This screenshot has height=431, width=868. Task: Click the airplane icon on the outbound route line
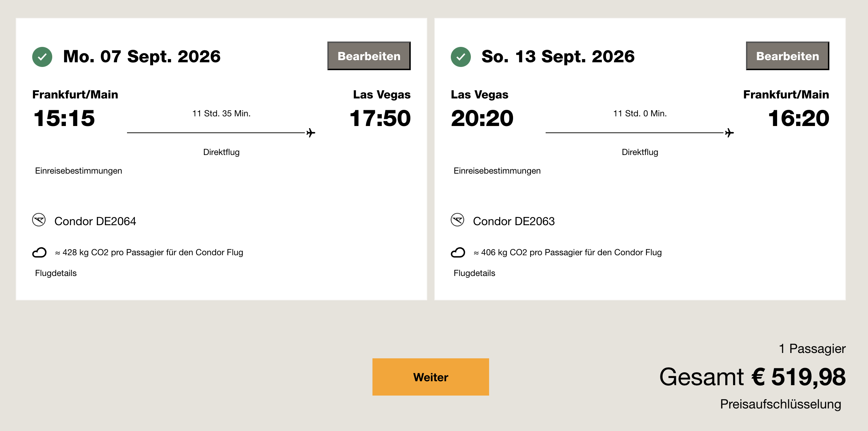[311, 133]
